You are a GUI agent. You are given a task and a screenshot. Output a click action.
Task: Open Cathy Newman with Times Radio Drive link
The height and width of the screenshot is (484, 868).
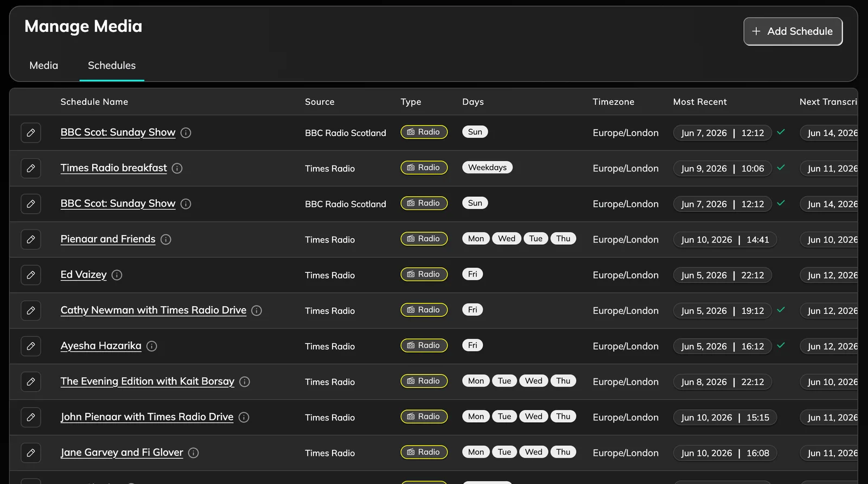[x=154, y=310]
